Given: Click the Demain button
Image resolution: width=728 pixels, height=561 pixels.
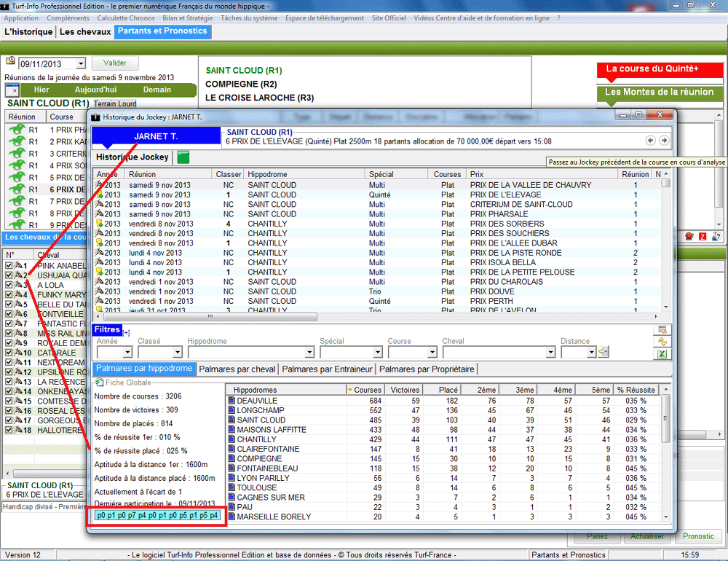Looking at the screenshot, I should click(x=157, y=90).
